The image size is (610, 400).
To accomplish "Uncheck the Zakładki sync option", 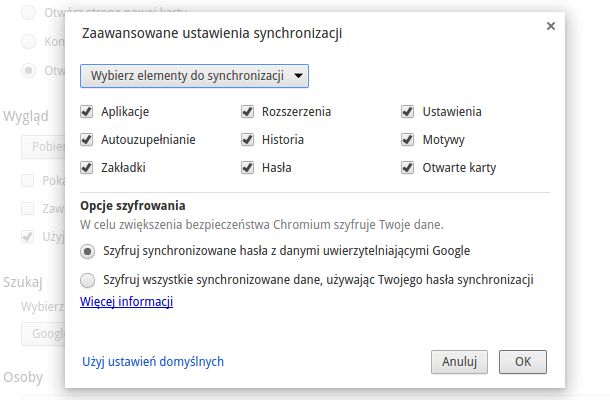I will pyautogui.click(x=87, y=168).
